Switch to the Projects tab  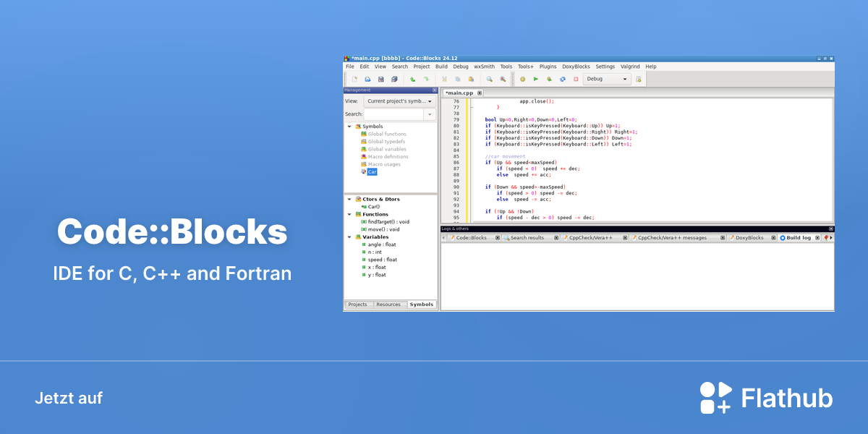point(358,305)
